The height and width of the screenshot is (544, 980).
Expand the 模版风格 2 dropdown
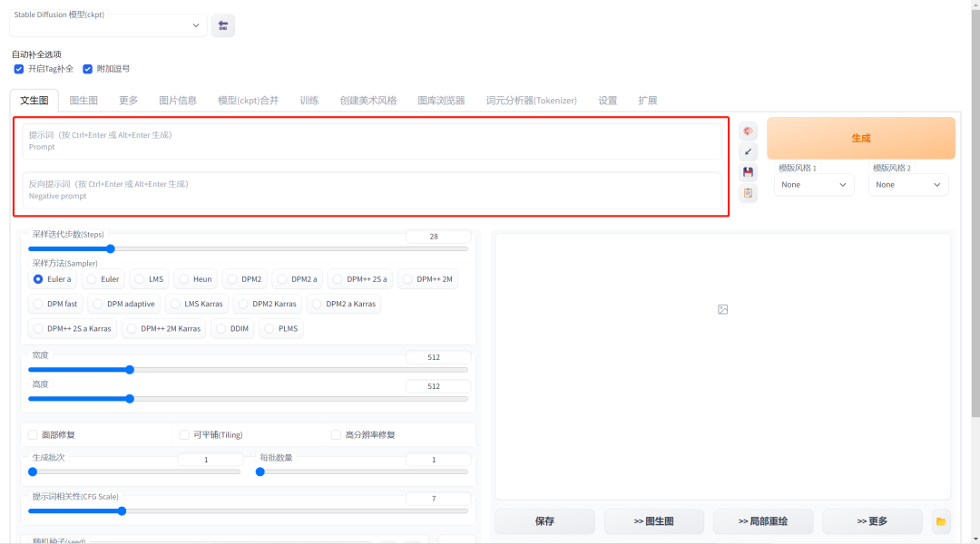coord(908,185)
